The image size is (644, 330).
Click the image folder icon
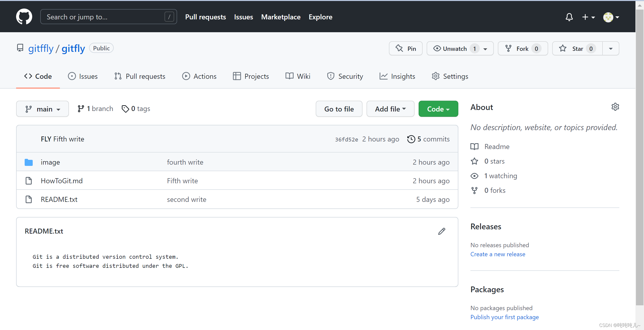[29, 162]
